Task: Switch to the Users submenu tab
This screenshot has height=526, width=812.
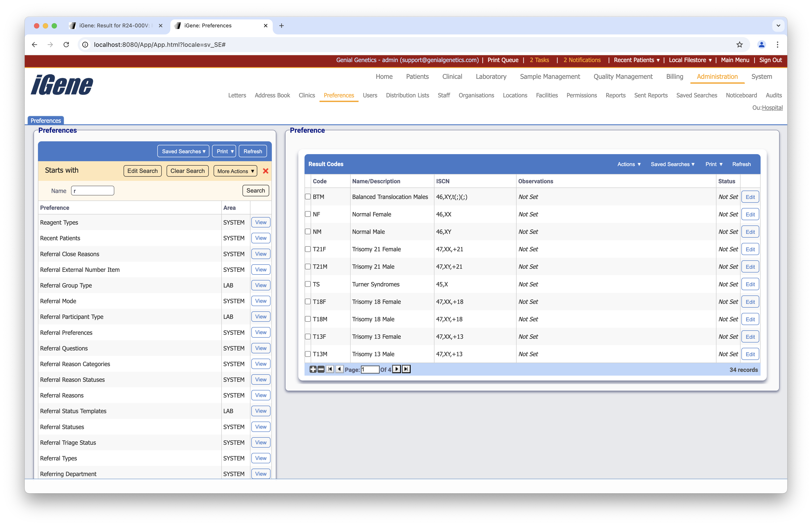Action: point(370,95)
